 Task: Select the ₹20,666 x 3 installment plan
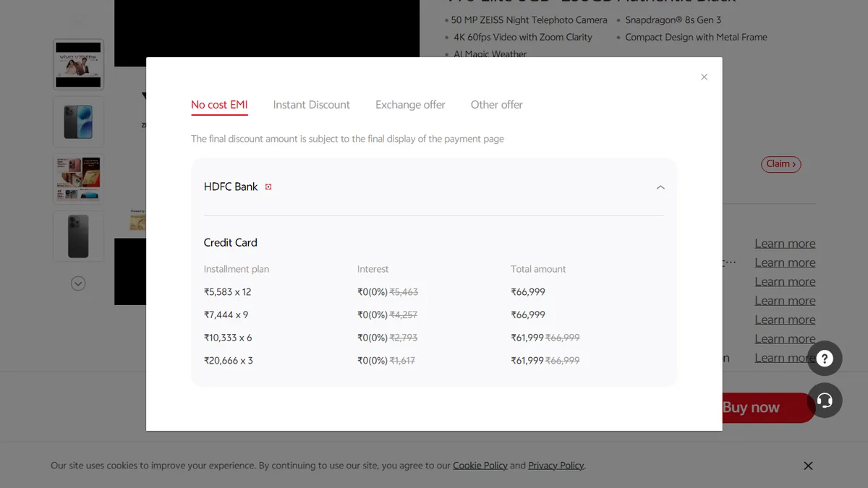229,360
